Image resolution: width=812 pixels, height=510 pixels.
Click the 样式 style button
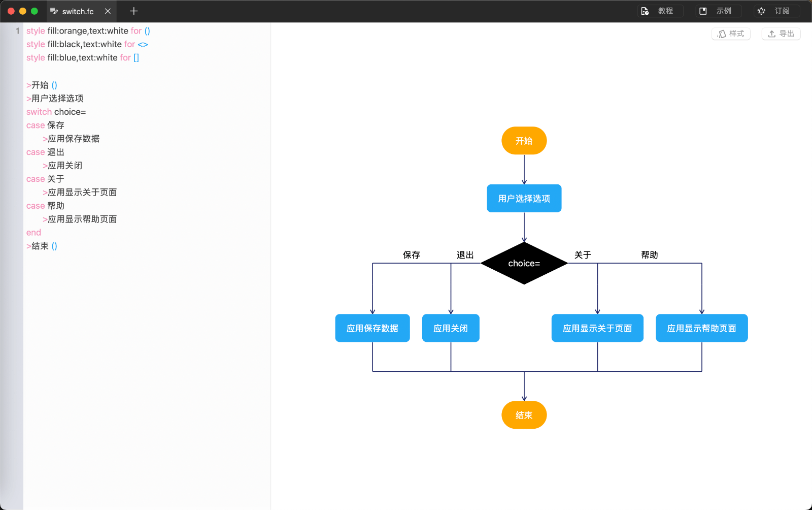tap(731, 34)
